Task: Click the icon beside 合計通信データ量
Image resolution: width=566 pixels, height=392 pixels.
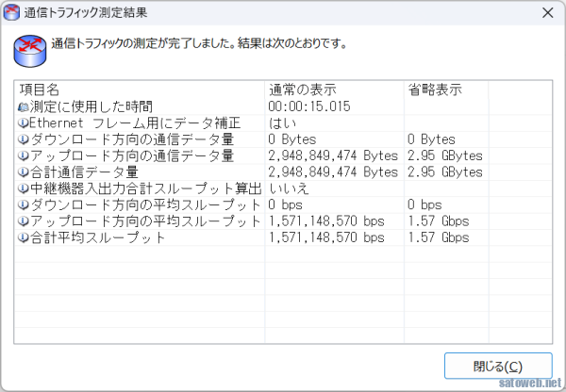Action: tap(24, 172)
